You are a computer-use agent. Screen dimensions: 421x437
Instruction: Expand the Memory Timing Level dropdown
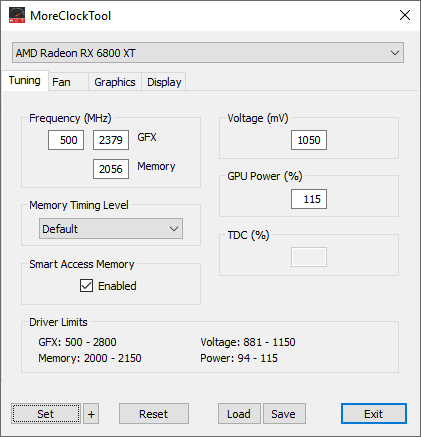pyautogui.click(x=111, y=229)
